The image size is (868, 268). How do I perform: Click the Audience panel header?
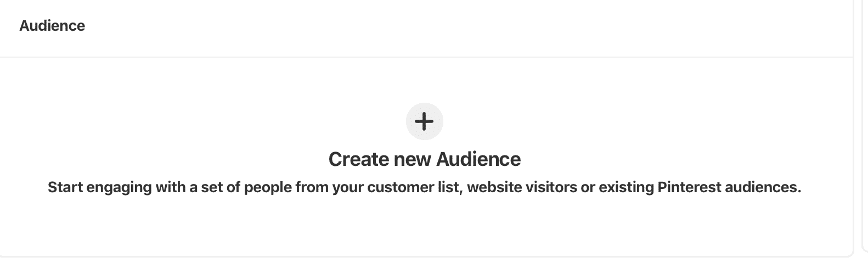coord(52,26)
